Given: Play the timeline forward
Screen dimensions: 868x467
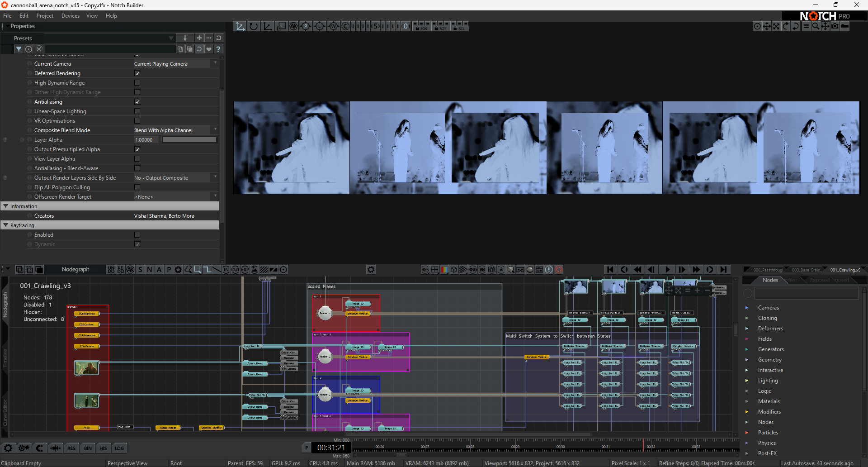Looking at the screenshot, I should (667, 269).
